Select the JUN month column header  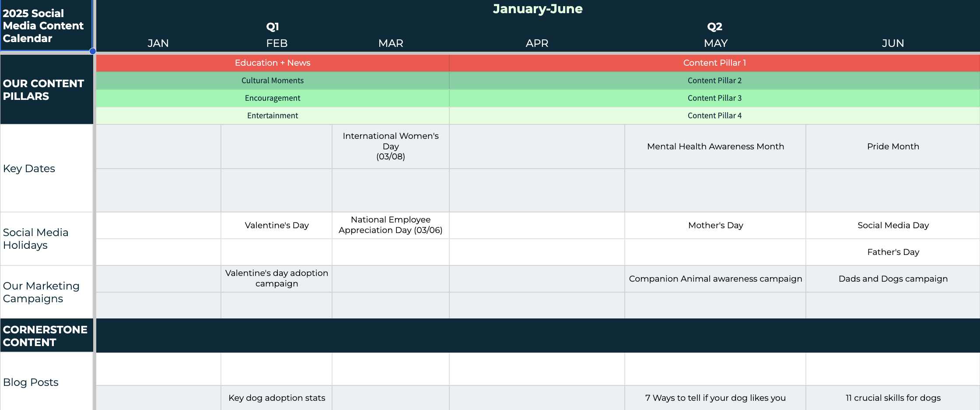point(892,43)
